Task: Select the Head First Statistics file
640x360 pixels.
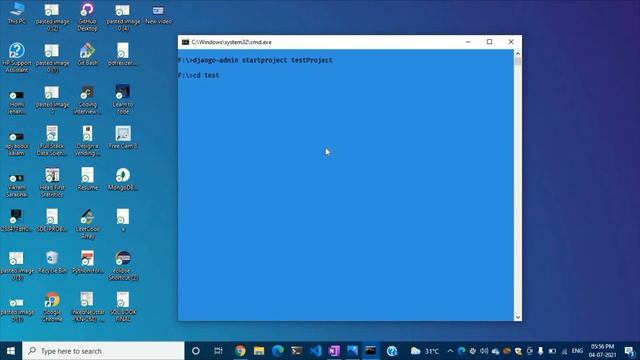Action: pyautogui.click(x=52, y=183)
